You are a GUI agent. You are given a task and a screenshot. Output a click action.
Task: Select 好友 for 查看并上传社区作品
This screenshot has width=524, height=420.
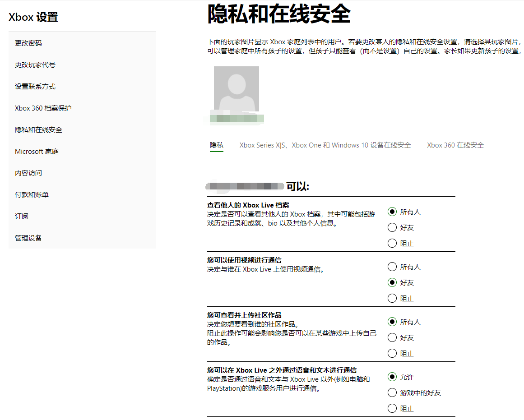pyautogui.click(x=392, y=337)
